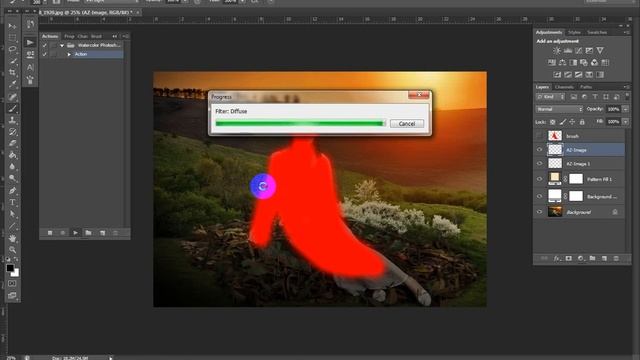Click the Brightness/Contrast adjustment icon
Image resolution: width=640 pixels, height=360 pixels.
tap(556, 51)
